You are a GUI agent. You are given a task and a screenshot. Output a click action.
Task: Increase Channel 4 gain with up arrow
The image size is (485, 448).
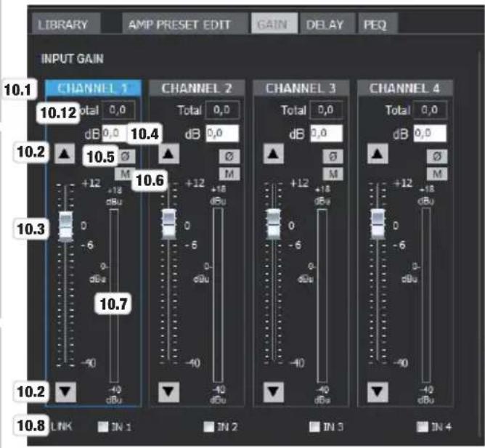click(378, 153)
